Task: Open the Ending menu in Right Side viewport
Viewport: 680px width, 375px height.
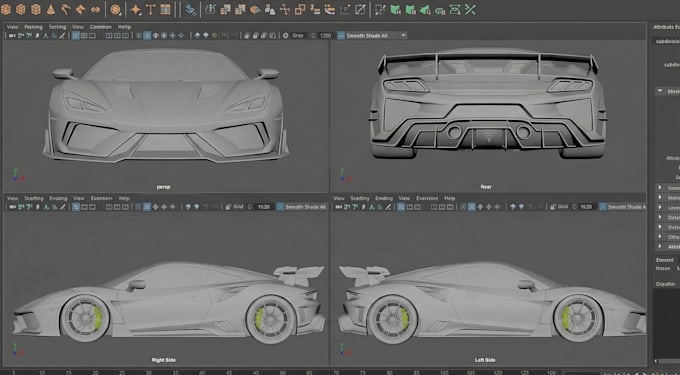Action: pos(58,198)
